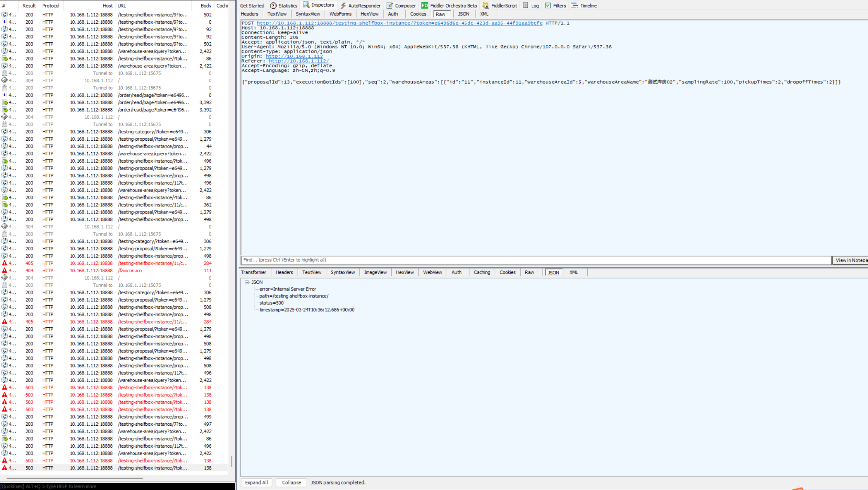Open the Statistics tab clock icon
Image resolution: width=868 pixels, height=490 pixels.
(273, 6)
